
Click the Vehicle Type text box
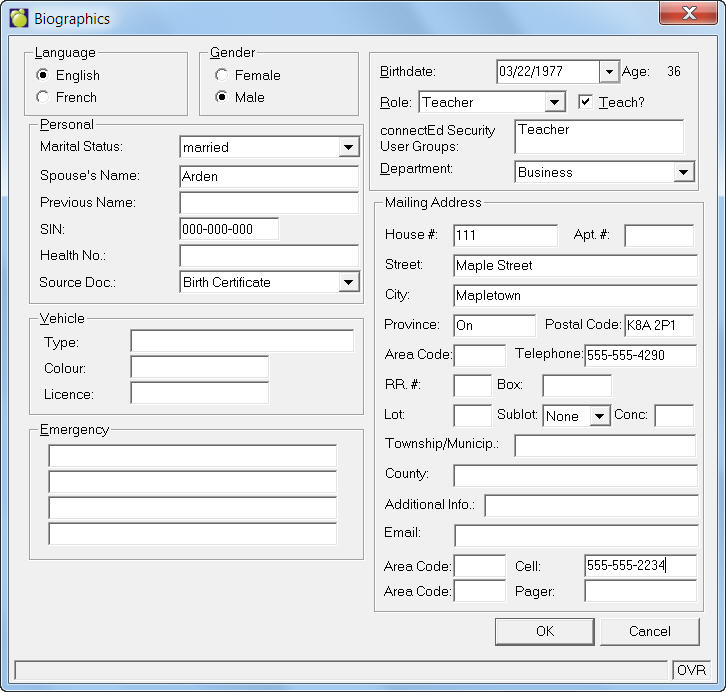tap(241, 342)
